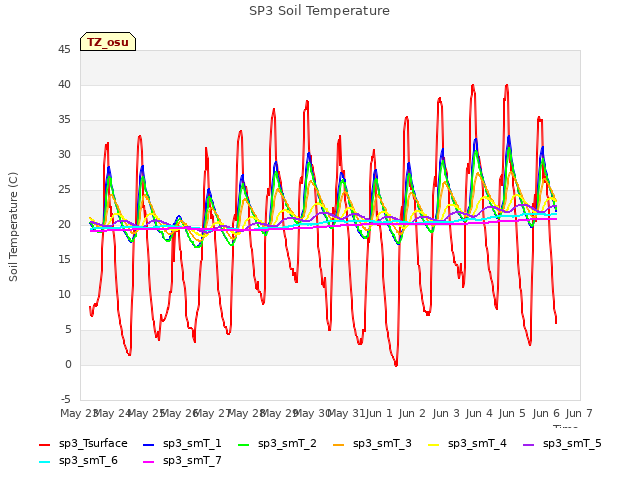Viewport: 640px width, 480px height.
Task: Toggle the sp3_smT_2 legend entry
Action: (277, 444)
